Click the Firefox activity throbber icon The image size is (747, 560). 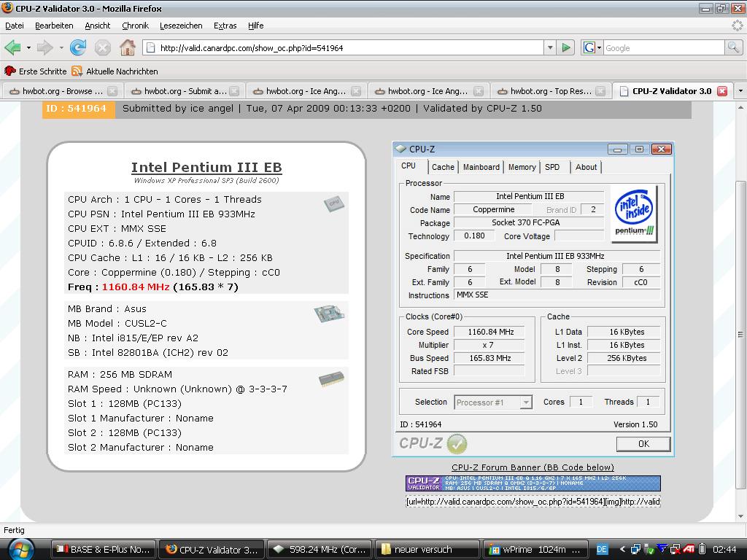pos(737,26)
